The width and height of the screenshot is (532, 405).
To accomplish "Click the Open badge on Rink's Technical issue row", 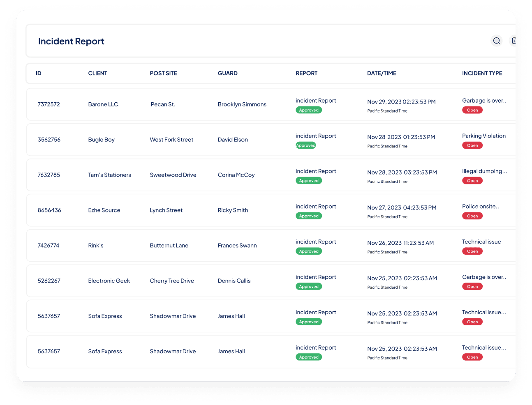I will click(472, 251).
